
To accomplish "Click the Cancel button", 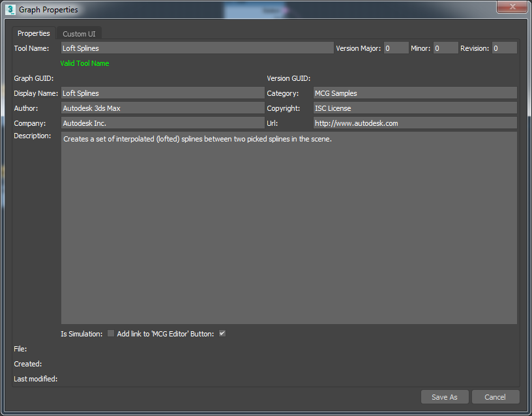I will click(x=495, y=396).
